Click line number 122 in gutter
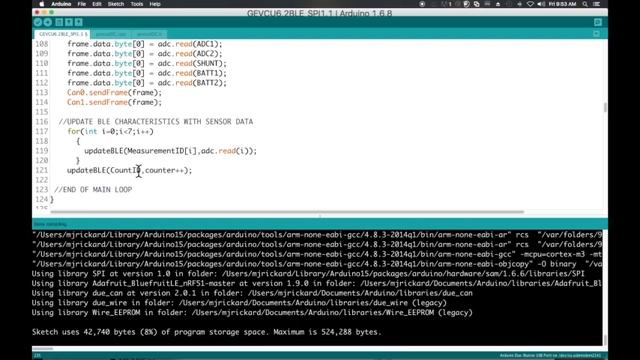 (x=42, y=180)
